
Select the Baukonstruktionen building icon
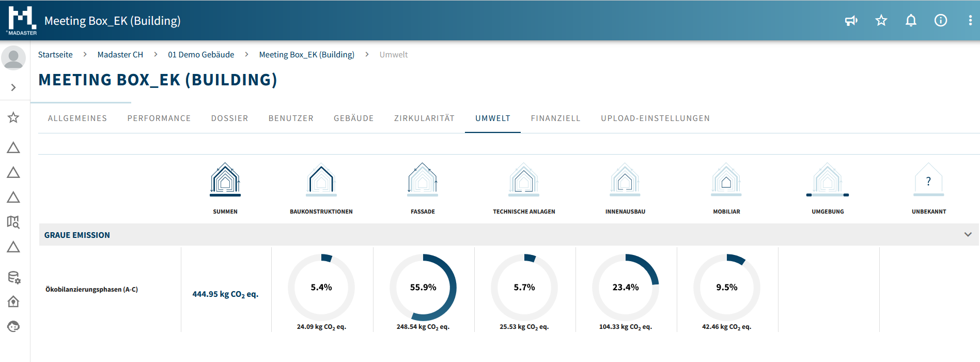click(x=321, y=179)
